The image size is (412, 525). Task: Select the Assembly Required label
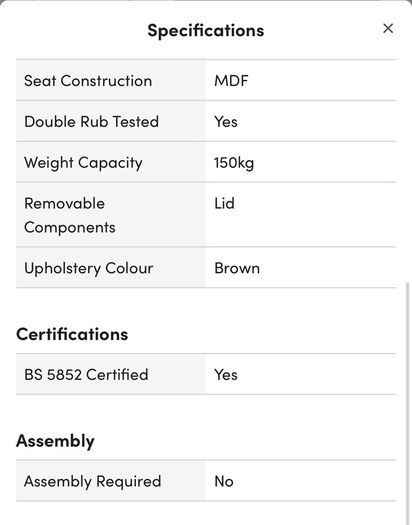point(93,481)
